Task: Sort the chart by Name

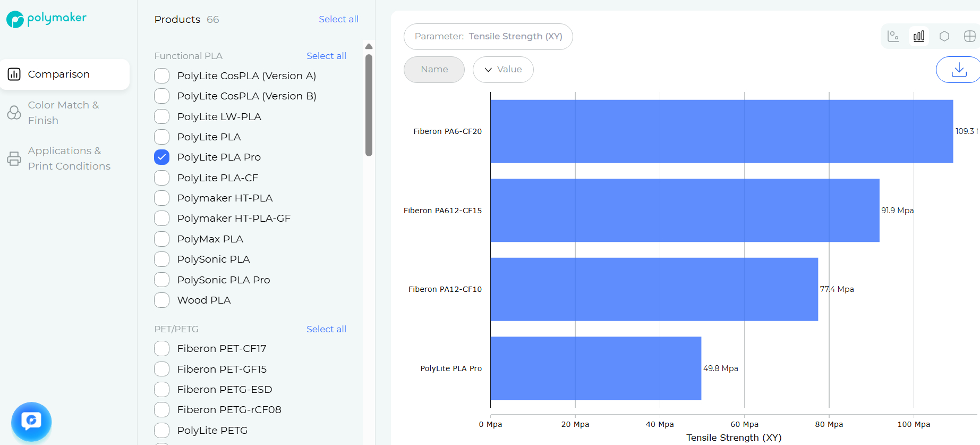Action: pos(434,70)
